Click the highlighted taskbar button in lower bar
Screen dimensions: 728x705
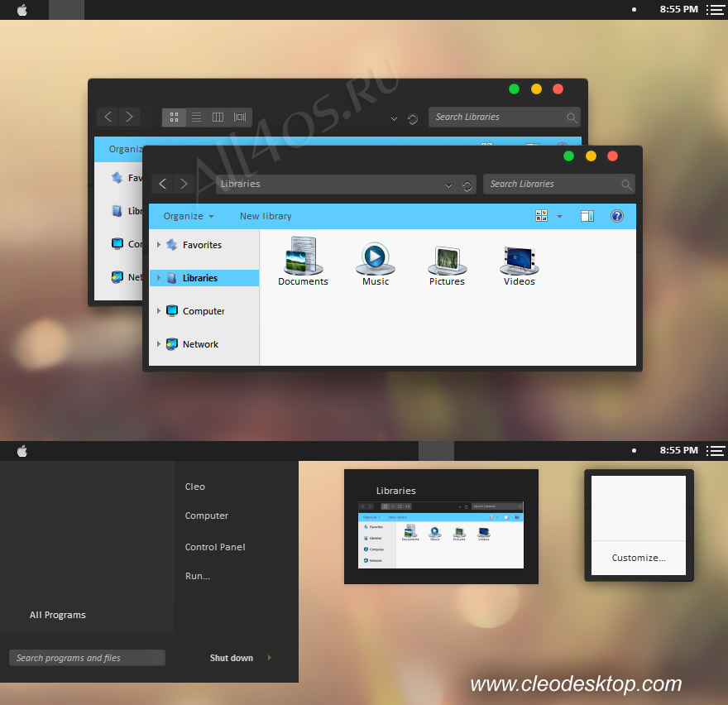(x=436, y=451)
